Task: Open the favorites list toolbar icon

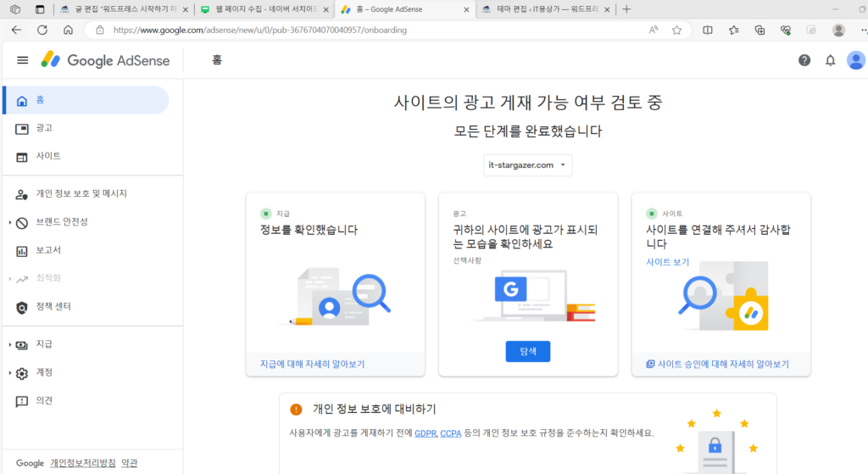Action: tap(733, 30)
